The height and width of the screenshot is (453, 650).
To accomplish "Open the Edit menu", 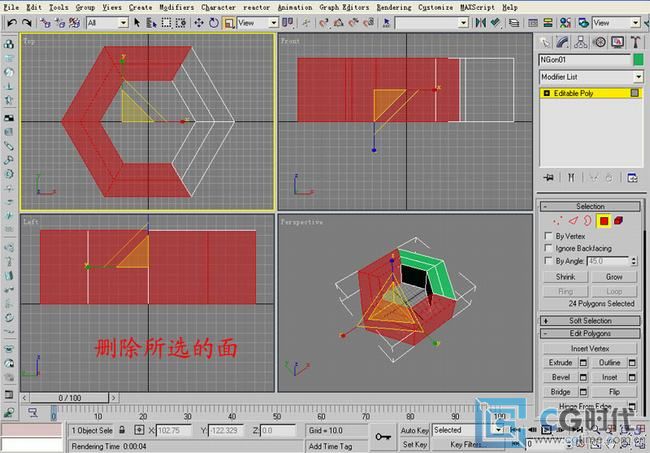I will pos(34,7).
